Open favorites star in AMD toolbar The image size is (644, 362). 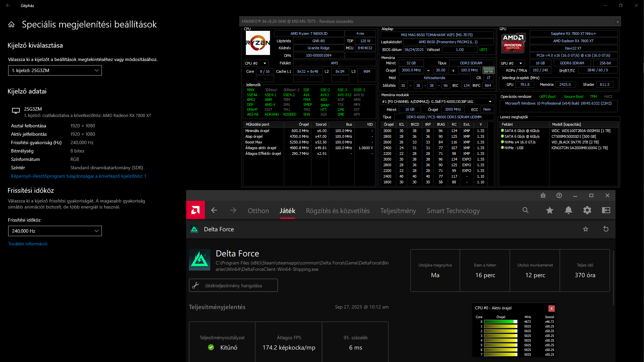click(549, 210)
